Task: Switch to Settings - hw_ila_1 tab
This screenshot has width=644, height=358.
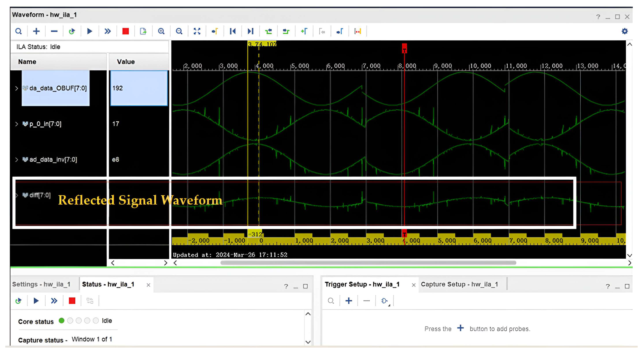Action: [x=41, y=284]
